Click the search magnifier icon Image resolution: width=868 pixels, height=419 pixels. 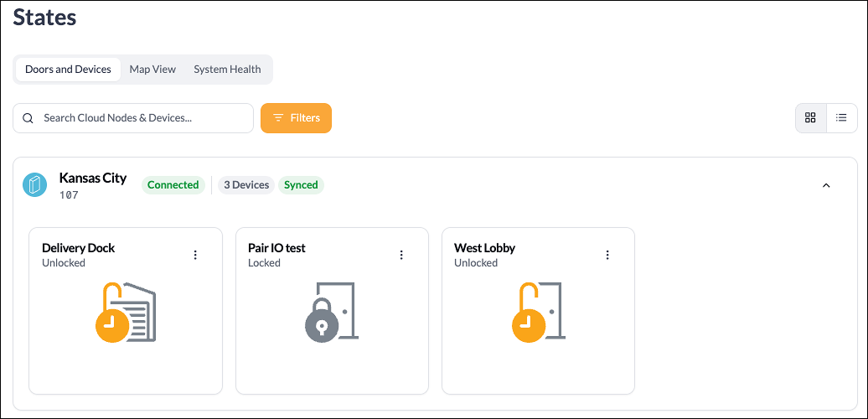[28, 118]
